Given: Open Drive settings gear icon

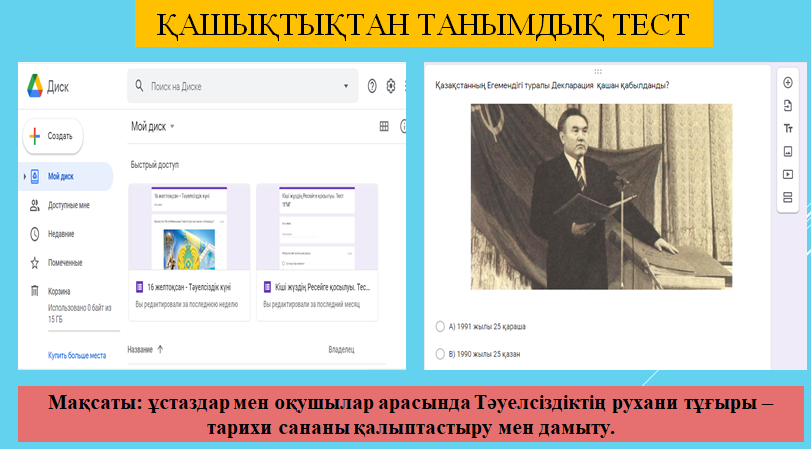Looking at the screenshot, I should (x=391, y=86).
